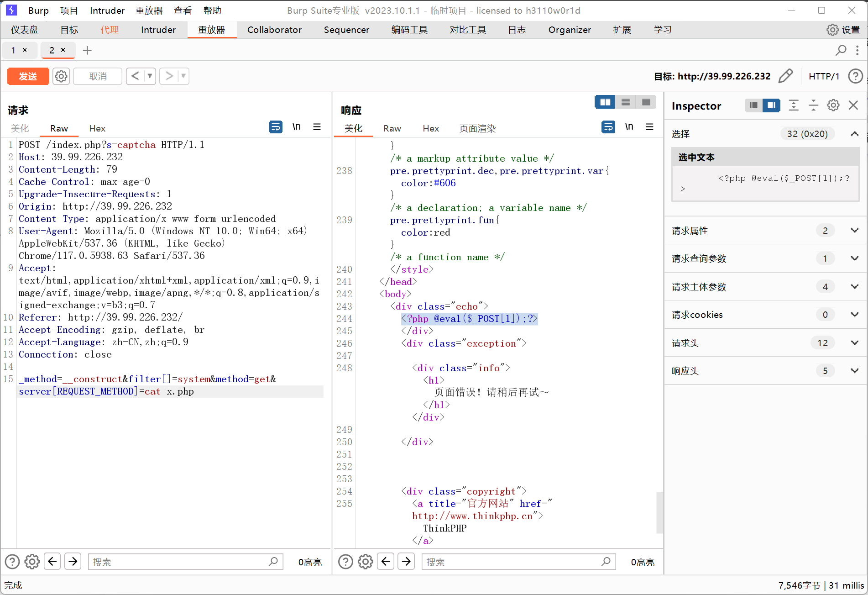Go to next request with forward arrow
Screen dimensions: 868x595
[x=169, y=76]
